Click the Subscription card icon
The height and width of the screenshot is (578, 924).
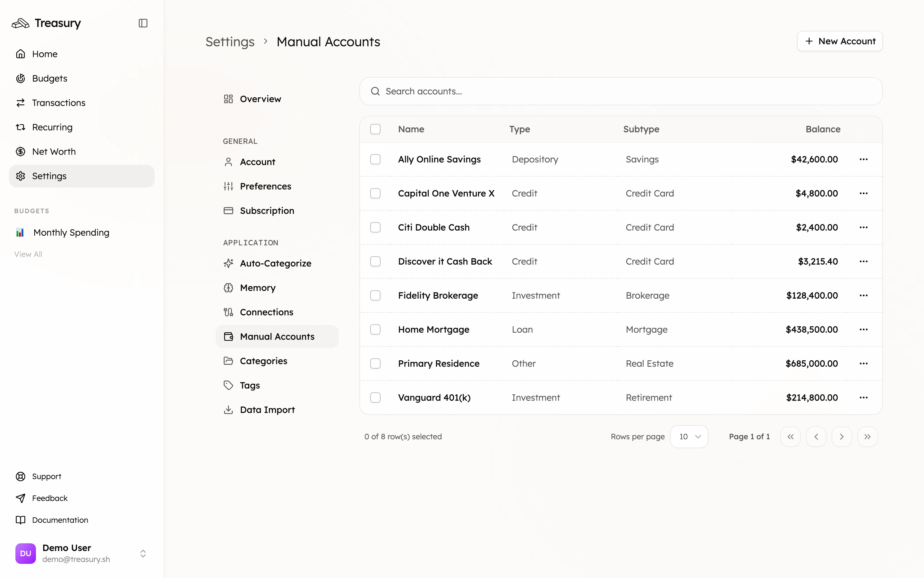click(x=228, y=211)
